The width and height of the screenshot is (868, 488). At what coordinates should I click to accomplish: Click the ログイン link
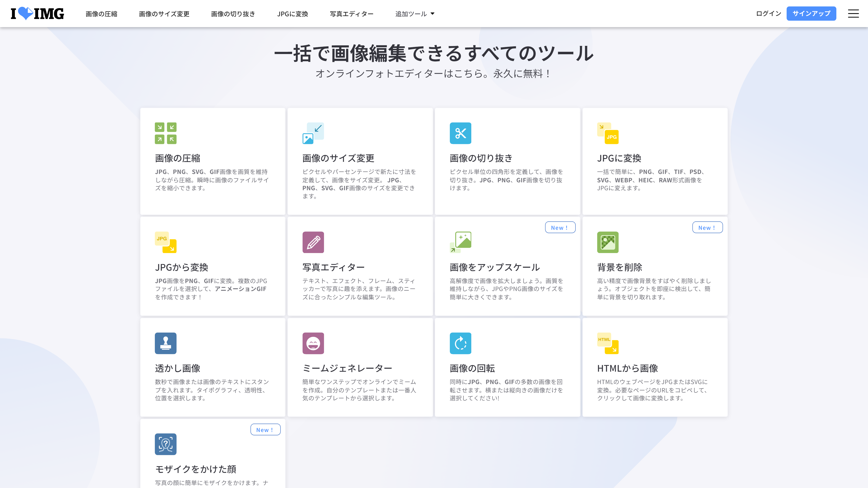pos(768,14)
